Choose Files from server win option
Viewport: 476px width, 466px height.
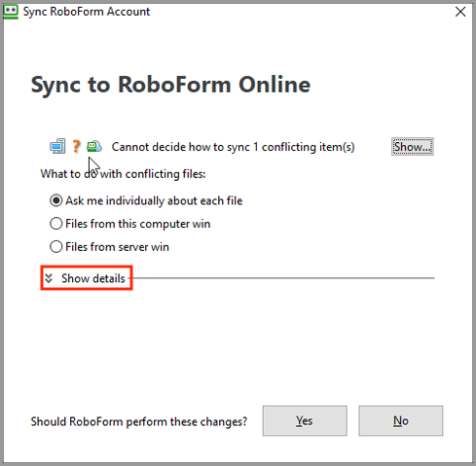(x=109, y=247)
